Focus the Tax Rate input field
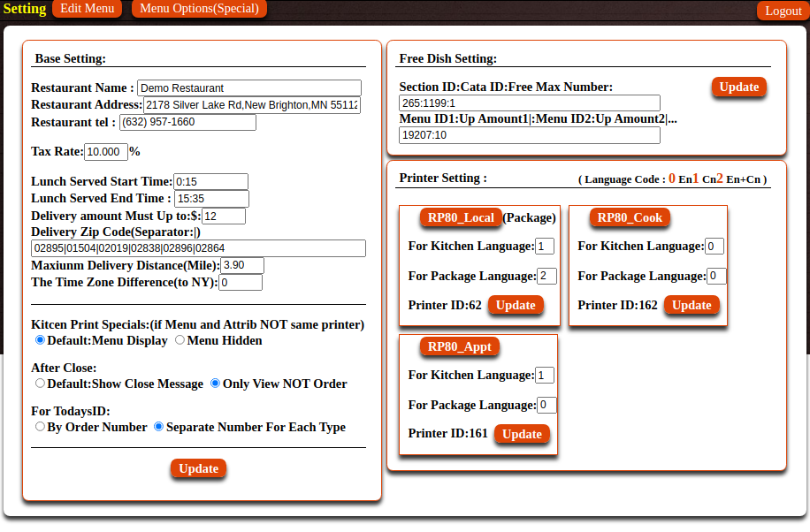This screenshot has height=532, width=810. [x=106, y=152]
